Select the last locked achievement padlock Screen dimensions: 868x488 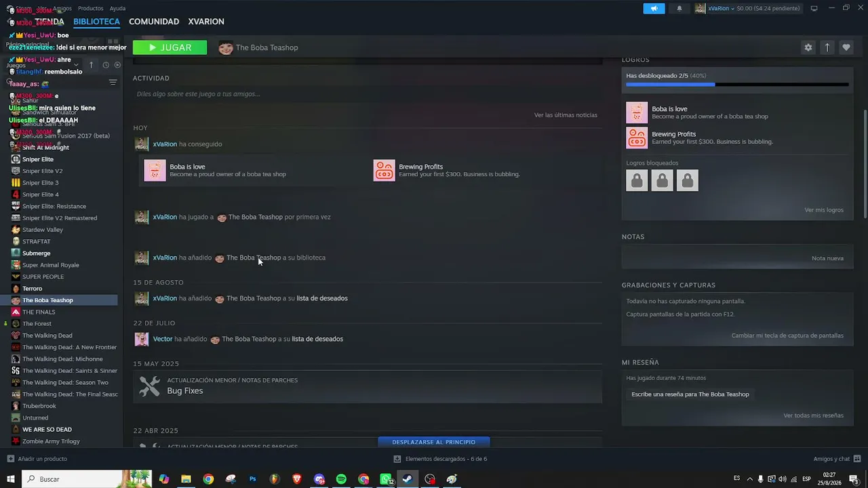click(x=687, y=180)
